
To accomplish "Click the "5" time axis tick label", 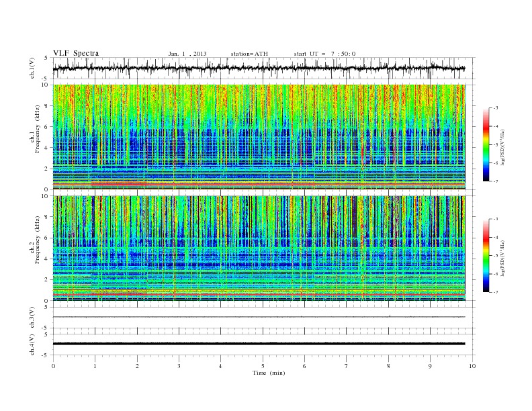I will (x=263, y=366).
